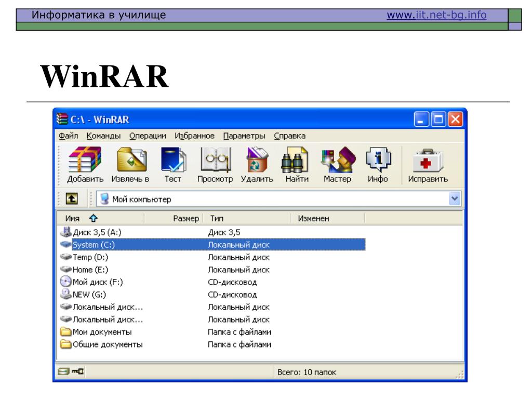Image resolution: width=532 pixels, height=399 pixels.
Task: Launch the Мастер (Wizard) tool
Action: 338,159
